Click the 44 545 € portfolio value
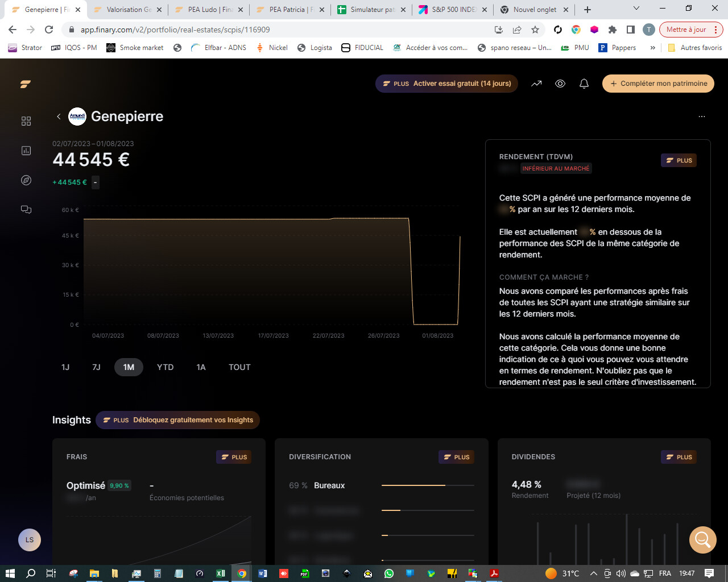 tap(92, 160)
